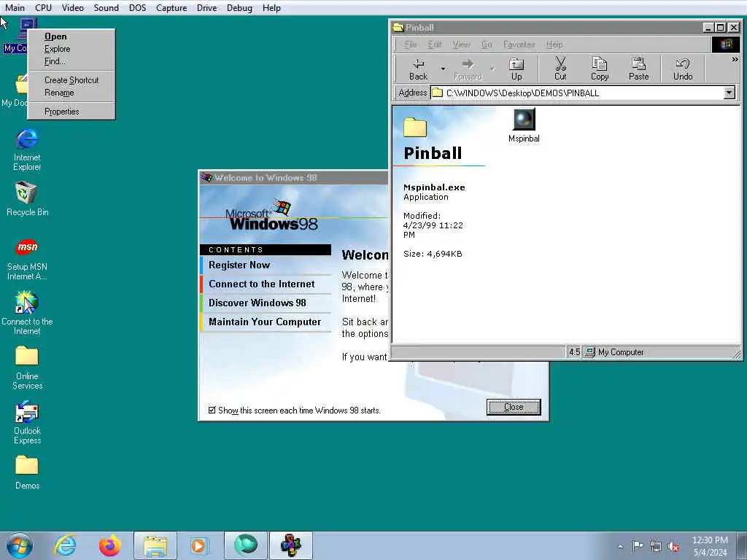Open the Back history dropdown arrow
The image size is (747, 560).
click(x=443, y=69)
